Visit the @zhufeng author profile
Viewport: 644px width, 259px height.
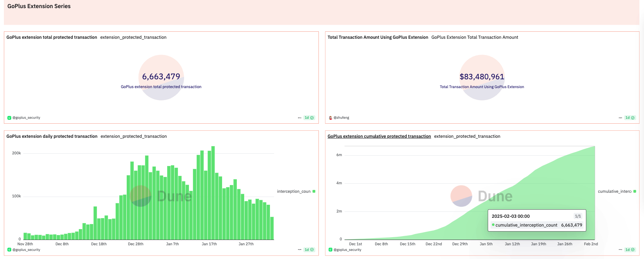(341, 118)
